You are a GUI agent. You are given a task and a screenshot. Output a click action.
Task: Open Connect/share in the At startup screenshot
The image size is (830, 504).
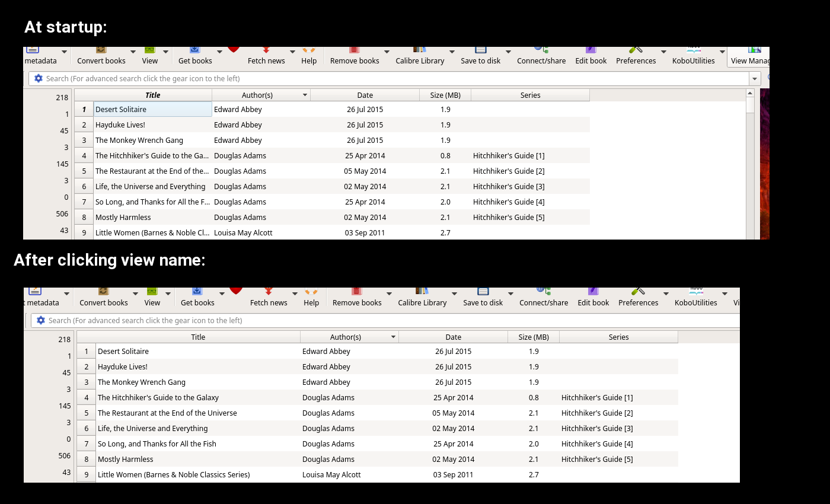tap(541, 56)
